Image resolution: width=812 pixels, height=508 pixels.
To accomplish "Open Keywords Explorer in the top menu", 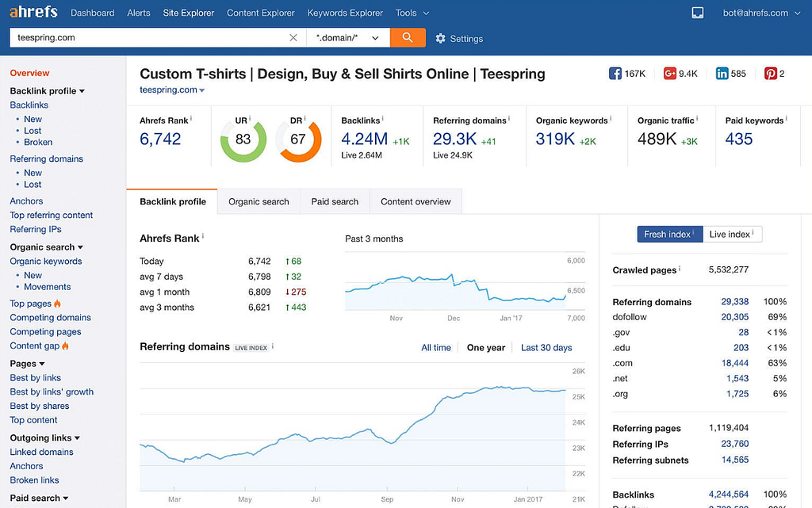I will pos(345,13).
